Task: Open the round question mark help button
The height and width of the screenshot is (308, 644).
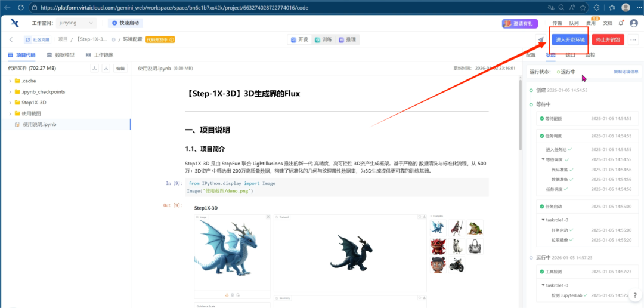Action: pyautogui.click(x=635, y=295)
